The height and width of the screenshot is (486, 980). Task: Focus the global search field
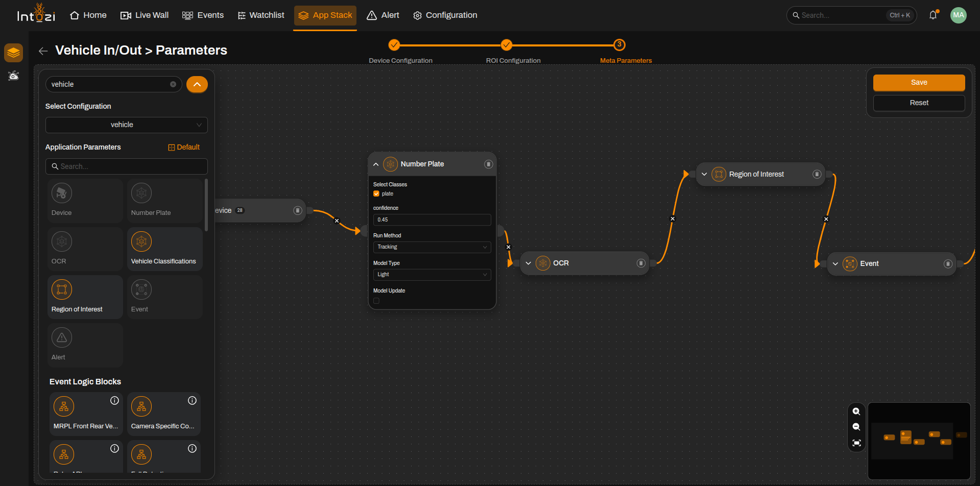pos(851,15)
